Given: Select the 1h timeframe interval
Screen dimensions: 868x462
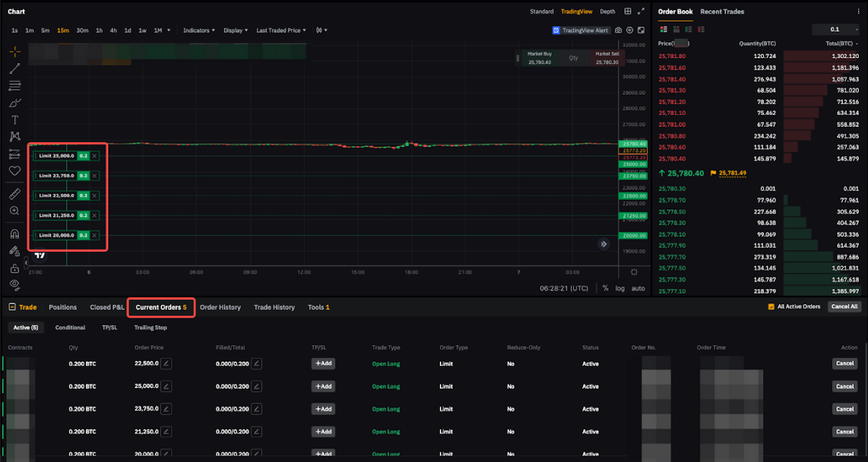Looking at the screenshot, I should 99,30.
